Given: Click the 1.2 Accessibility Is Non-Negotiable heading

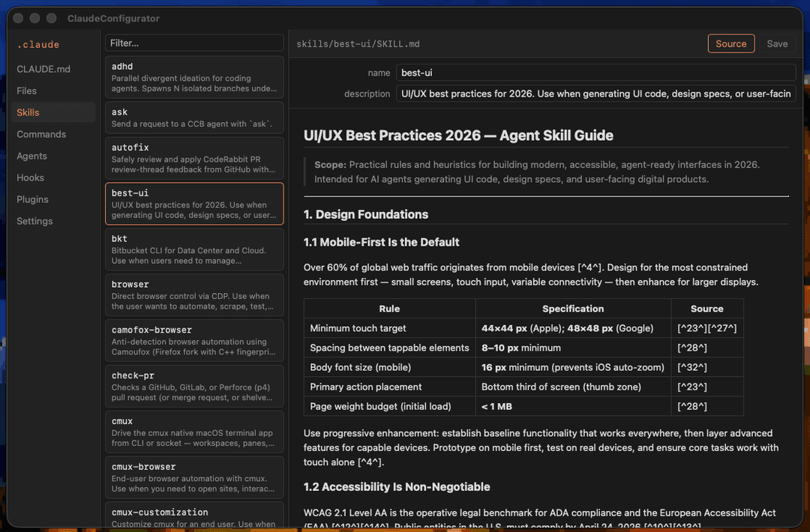Looking at the screenshot, I should pyautogui.click(x=397, y=486).
